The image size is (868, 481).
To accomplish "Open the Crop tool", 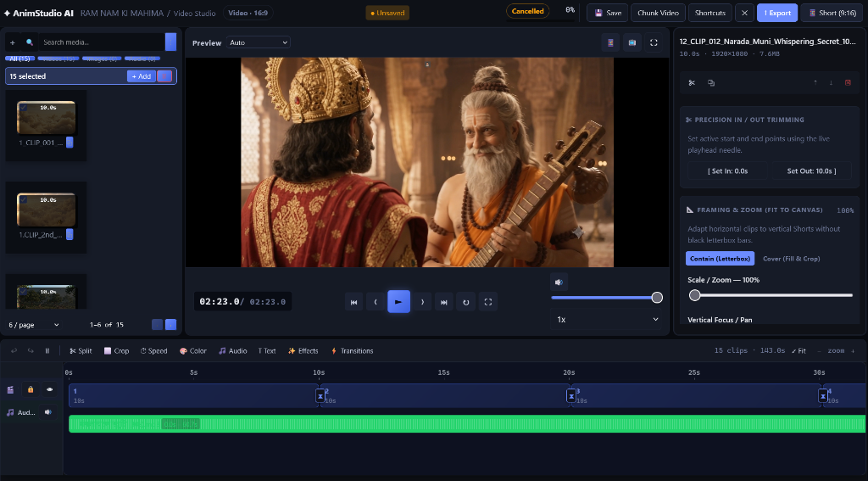I will 117,350.
